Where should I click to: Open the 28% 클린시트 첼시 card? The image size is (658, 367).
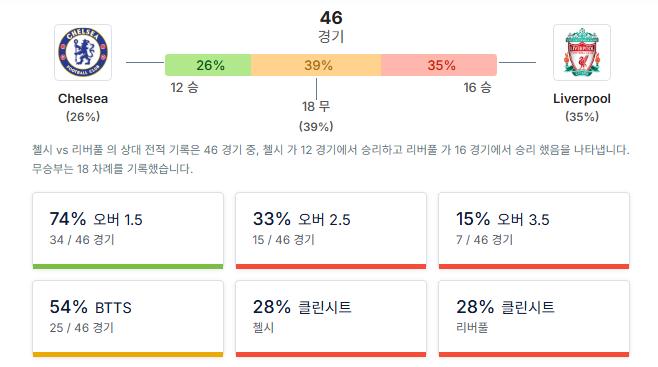[331, 319]
